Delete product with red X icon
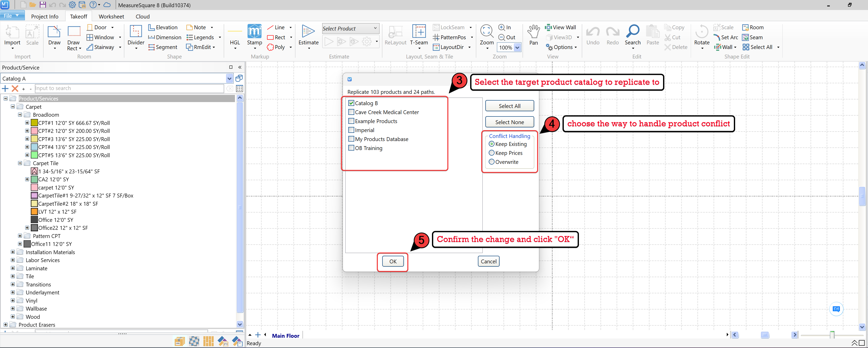Image resolution: width=868 pixels, height=348 pixels. pos(15,88)
